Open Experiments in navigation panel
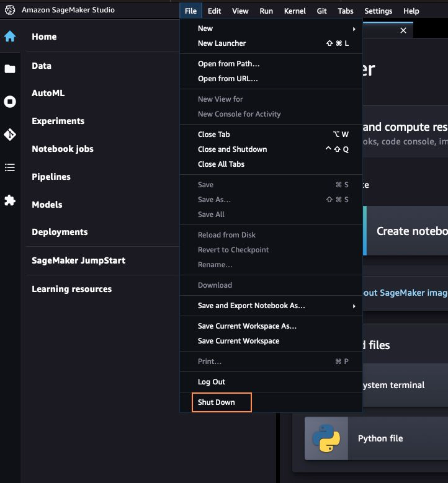 point(58,121)
